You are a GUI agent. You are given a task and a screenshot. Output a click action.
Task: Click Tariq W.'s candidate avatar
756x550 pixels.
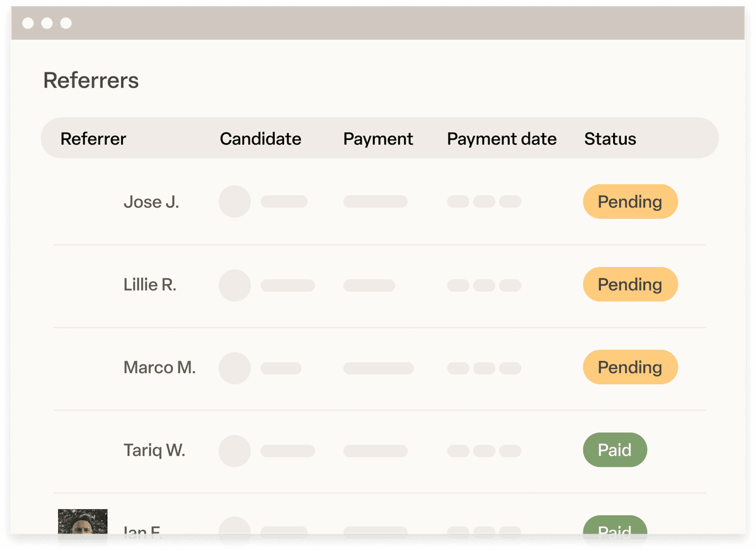[x=234, y=450]
